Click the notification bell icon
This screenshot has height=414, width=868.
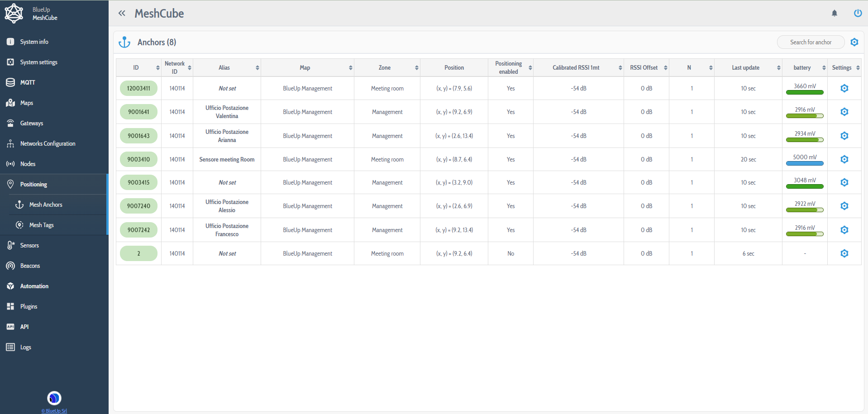834,14
